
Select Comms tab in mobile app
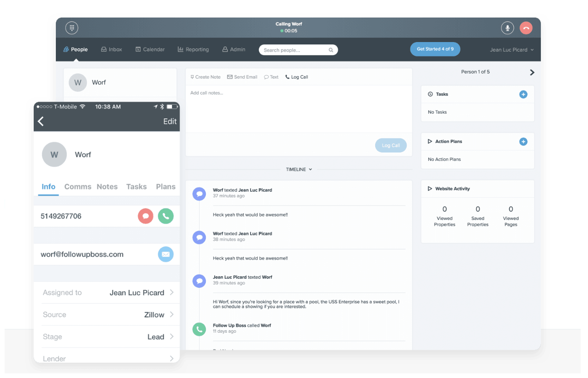point(78,187)
